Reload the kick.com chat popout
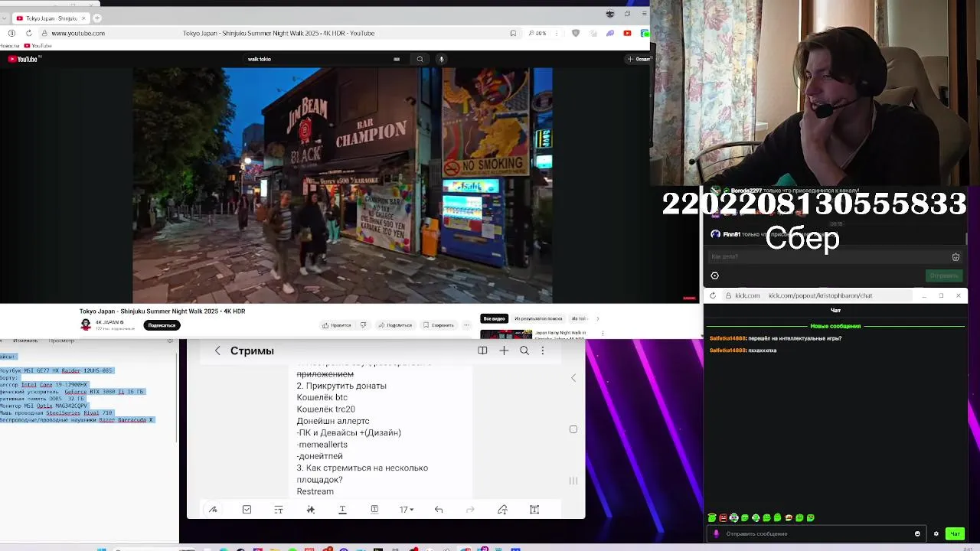The image size is (980, 551). [x=713, y=295]
